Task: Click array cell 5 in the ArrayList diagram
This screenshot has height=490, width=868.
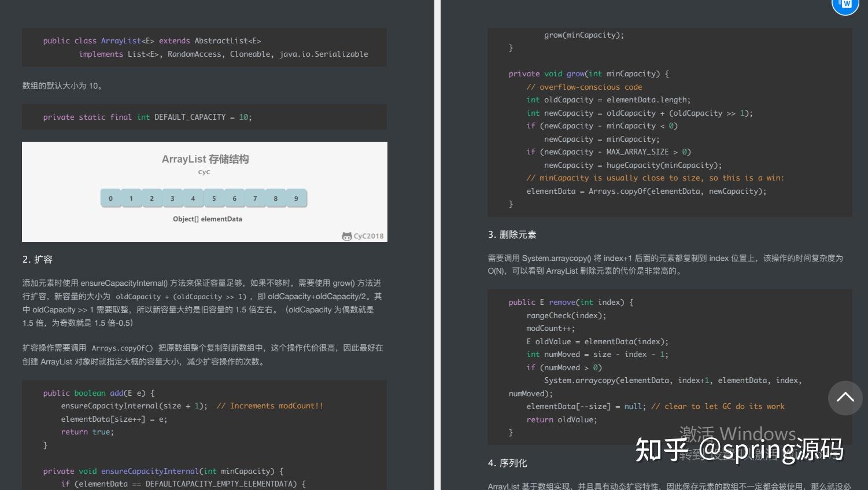Action: pos(214,198)
